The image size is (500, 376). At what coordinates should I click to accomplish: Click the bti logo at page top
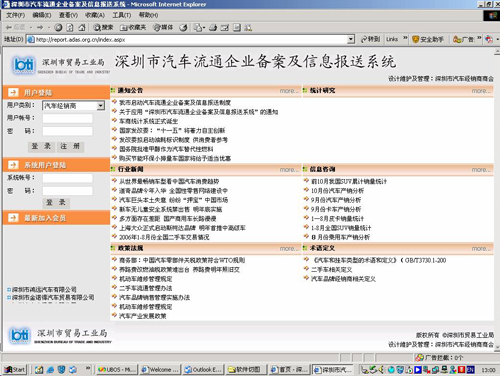pos(23,65)
